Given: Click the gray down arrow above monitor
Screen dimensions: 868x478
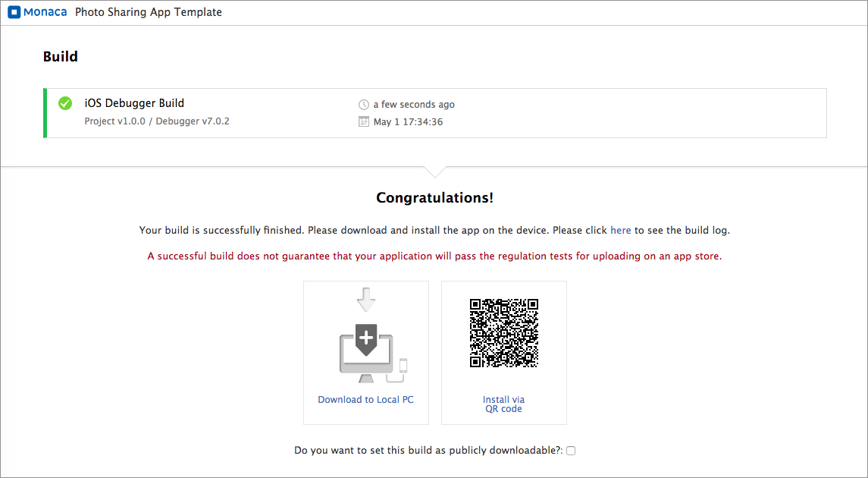Looking at the screenshot, I should [x=366, y=300].
